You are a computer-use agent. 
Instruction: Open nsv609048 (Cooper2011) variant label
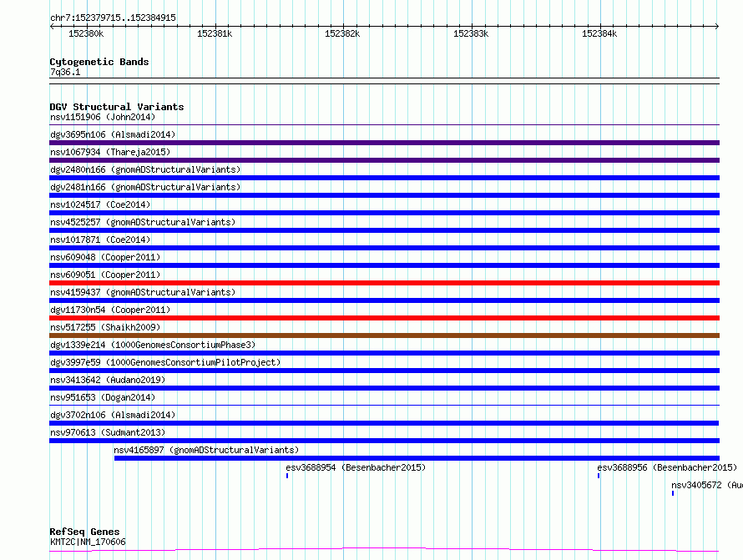click(x=105, y=257)
